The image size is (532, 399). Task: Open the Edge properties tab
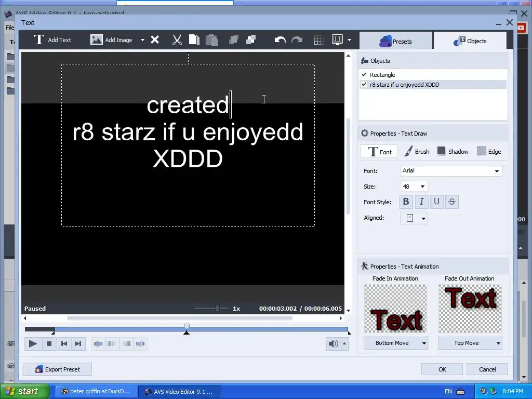pyautogui.click(x=489, y=152)
